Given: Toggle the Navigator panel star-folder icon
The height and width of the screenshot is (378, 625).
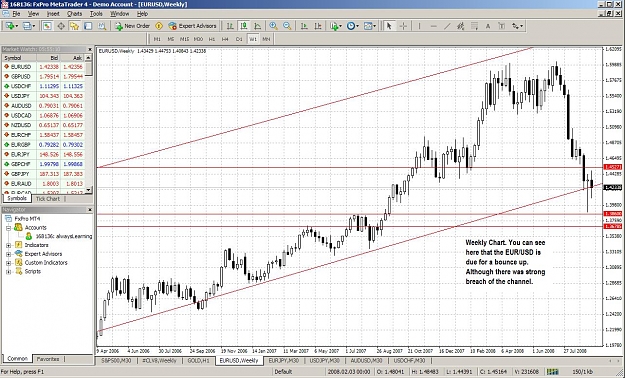Looking at the screenshot, I should click(74, 26).
